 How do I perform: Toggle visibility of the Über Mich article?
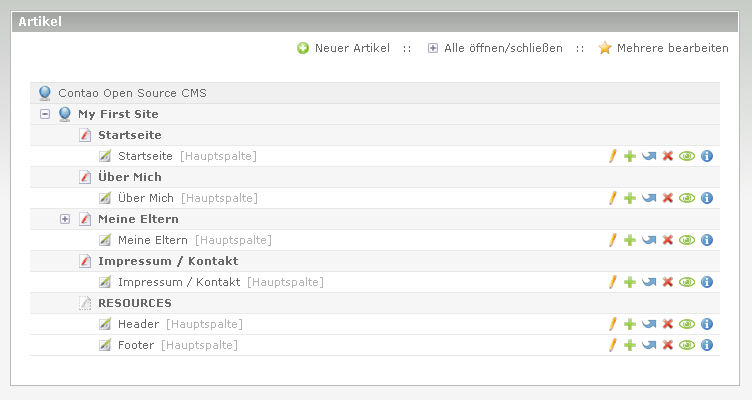(686, 198)
